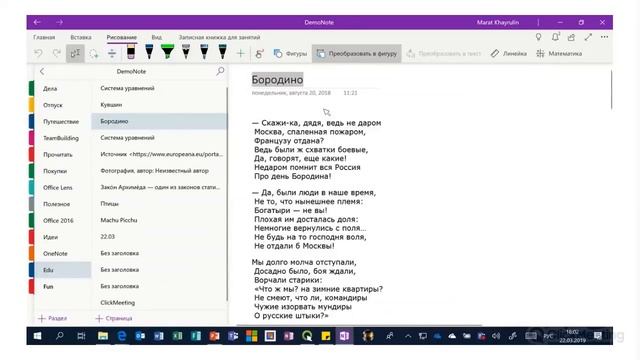This screenshot has height=360, width=640.
Task: Open taskbar search magnifier
Action: pos(60,336)
